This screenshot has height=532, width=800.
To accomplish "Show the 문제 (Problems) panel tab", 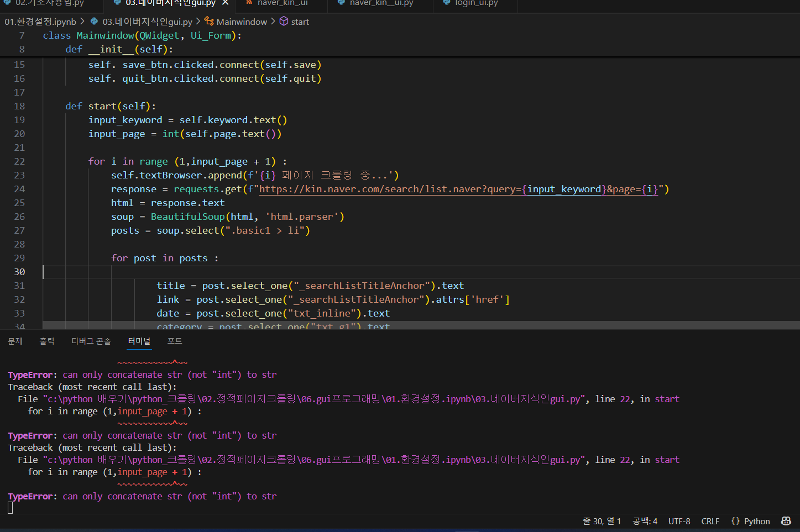I will pos(15,341).
